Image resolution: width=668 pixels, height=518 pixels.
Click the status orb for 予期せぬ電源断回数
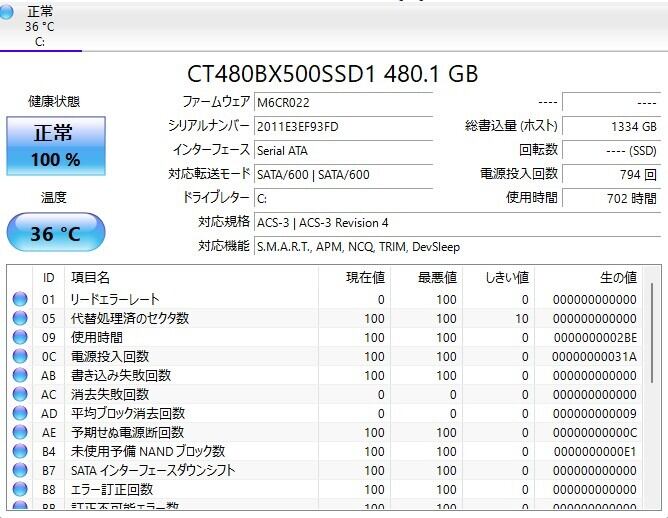tap(20, 433)
